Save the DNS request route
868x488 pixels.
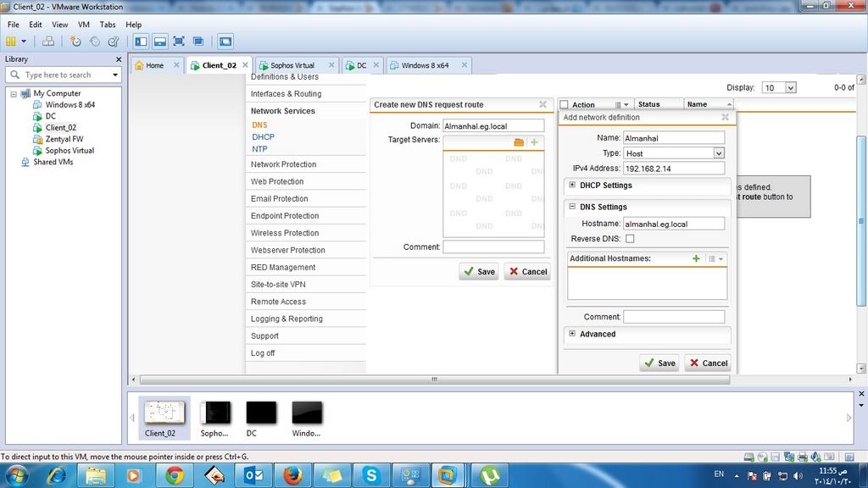point(479,272)
